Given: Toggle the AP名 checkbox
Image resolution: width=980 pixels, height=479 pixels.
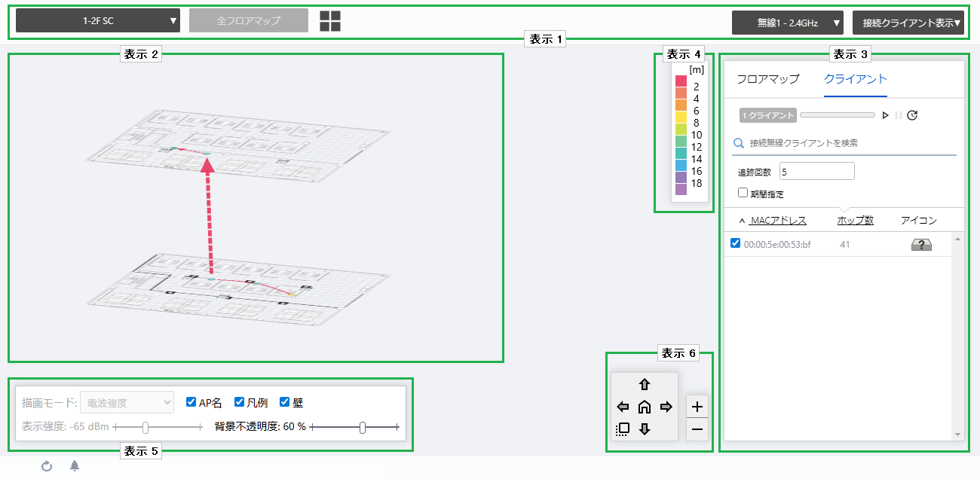Looking at the screenshot, I should click(x=191, y=402).
